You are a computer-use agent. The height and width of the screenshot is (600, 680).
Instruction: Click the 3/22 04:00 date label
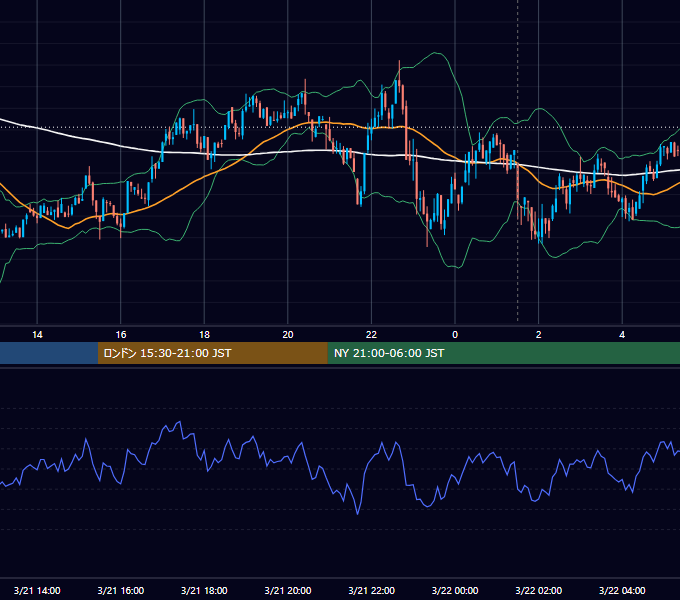[x=622, y=590]
